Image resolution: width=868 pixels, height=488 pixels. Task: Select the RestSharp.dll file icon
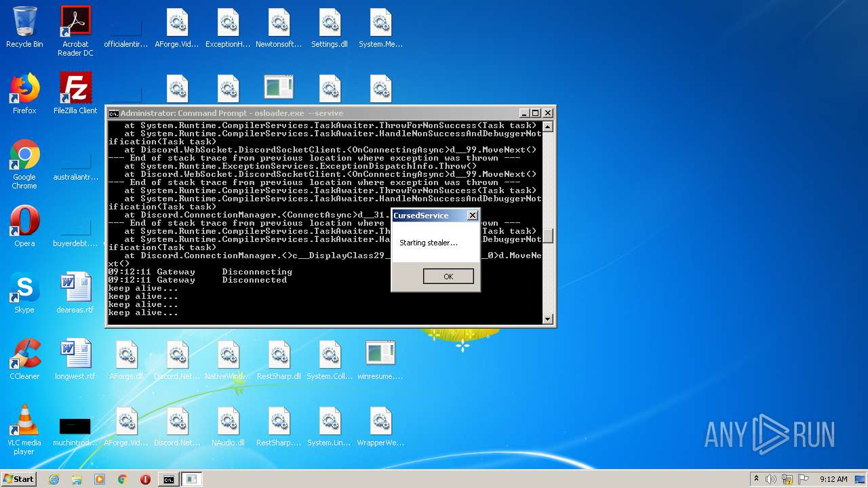click(x=279, y=360)
